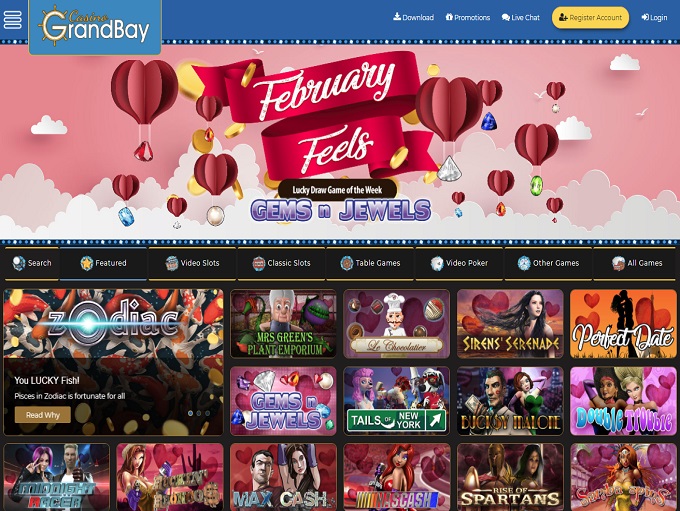680x511 pixels.
Task: Open Video Poker category
Action: pos(459,263)
